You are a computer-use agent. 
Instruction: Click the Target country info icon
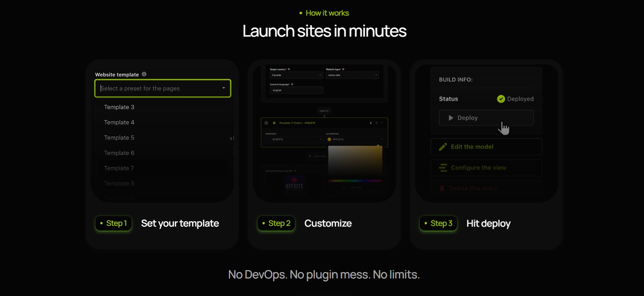pos(289,69)
